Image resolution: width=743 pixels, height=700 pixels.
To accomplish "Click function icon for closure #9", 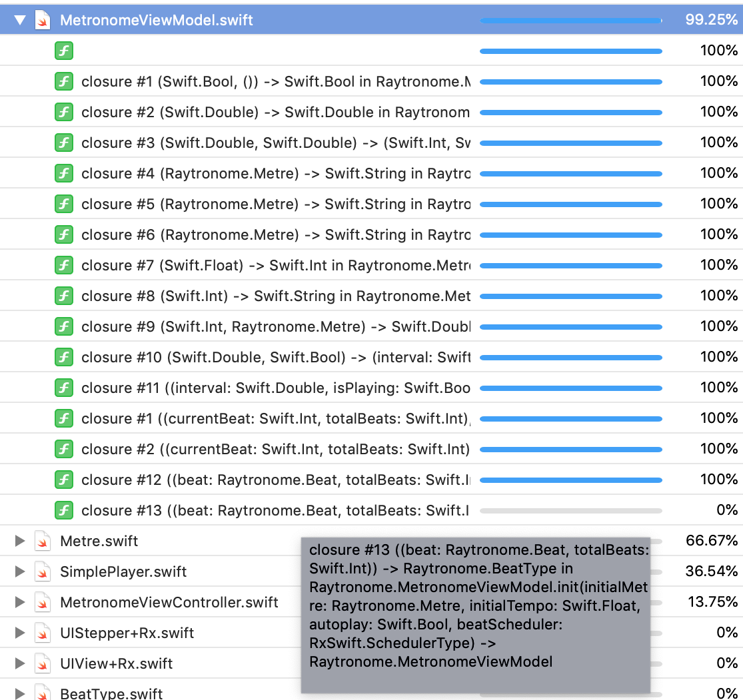I will coord(64,326).
